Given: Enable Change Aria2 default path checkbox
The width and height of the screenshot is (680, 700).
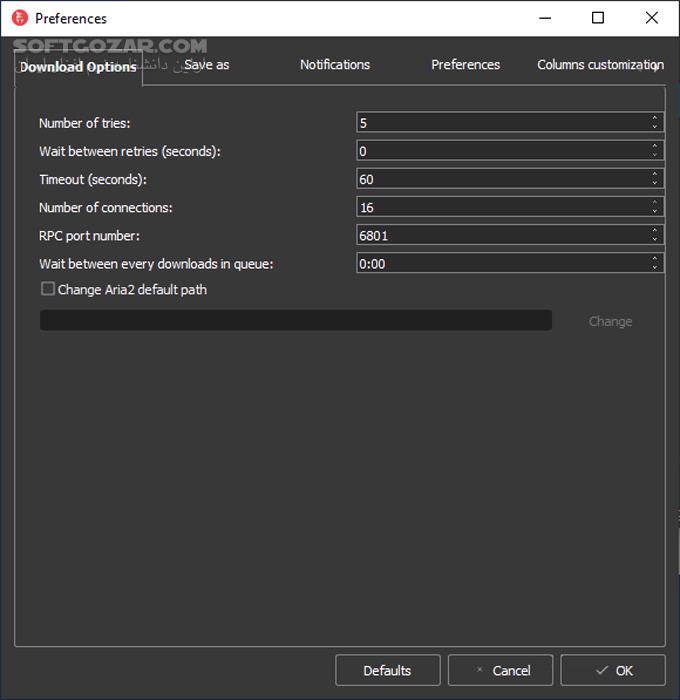Looking at the screenshot, I should pyautogui.click(x=48, y=289).
